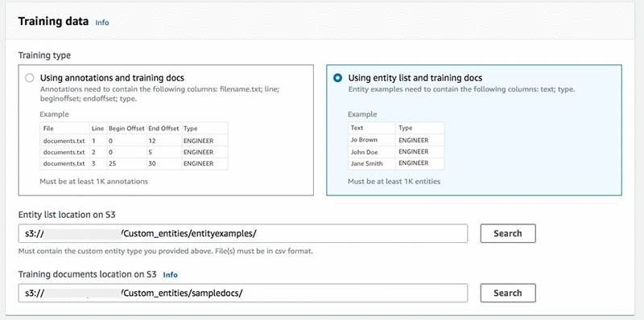Click Search button for Entity list location
644x320 pixels.
508,233
